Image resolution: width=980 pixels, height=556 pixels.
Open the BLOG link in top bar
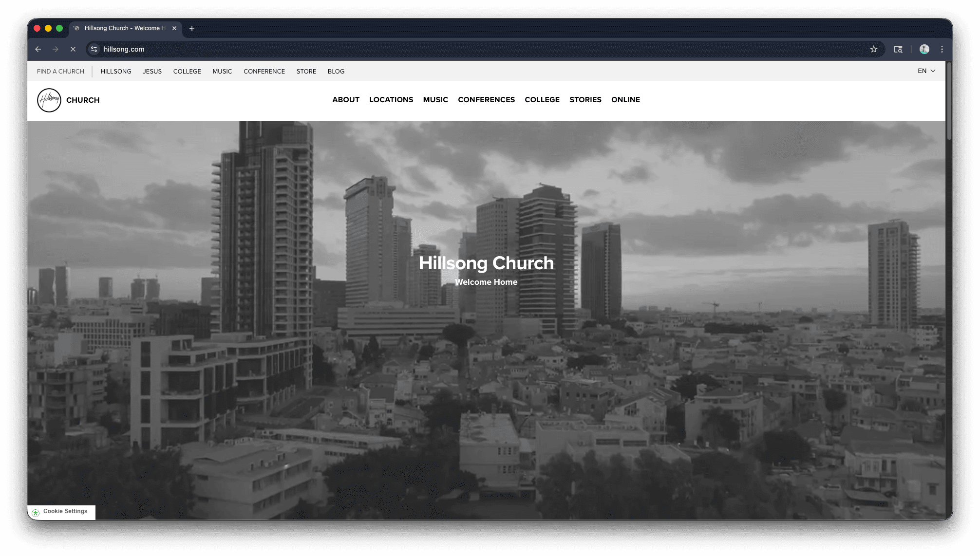click(336, 71)
